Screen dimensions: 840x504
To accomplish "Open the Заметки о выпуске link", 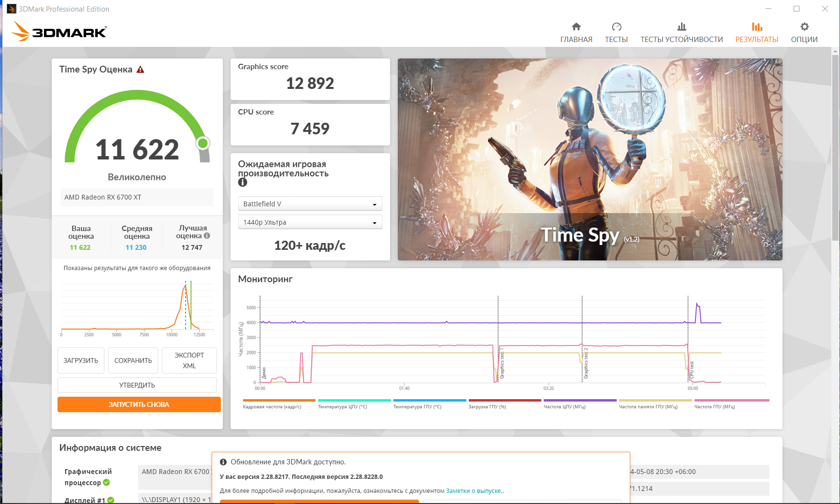I will pos(474,490).
